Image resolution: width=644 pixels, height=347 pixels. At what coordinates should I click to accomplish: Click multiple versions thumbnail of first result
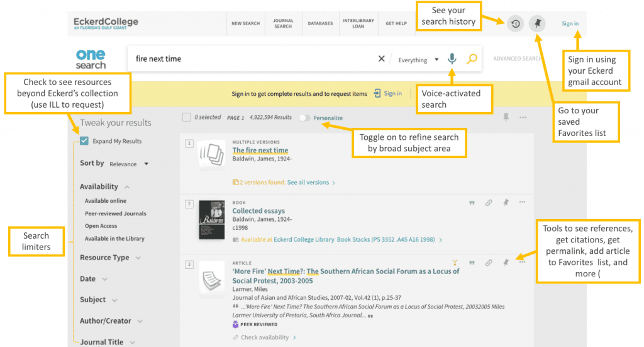pyautogui.click(x=211, y=155)
